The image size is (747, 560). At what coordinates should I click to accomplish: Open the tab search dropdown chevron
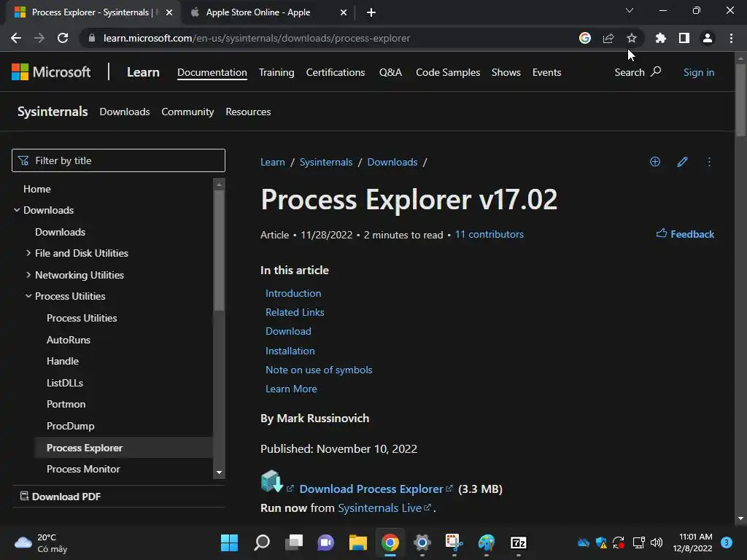629,10
